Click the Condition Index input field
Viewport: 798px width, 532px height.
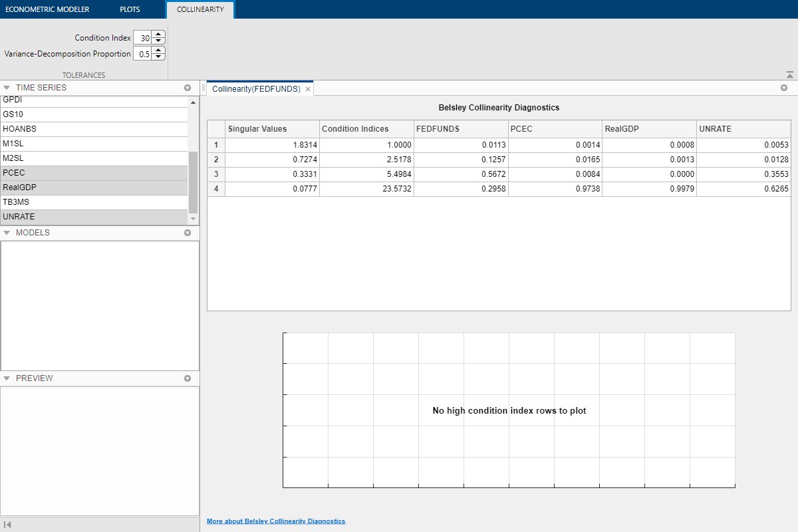142,38
